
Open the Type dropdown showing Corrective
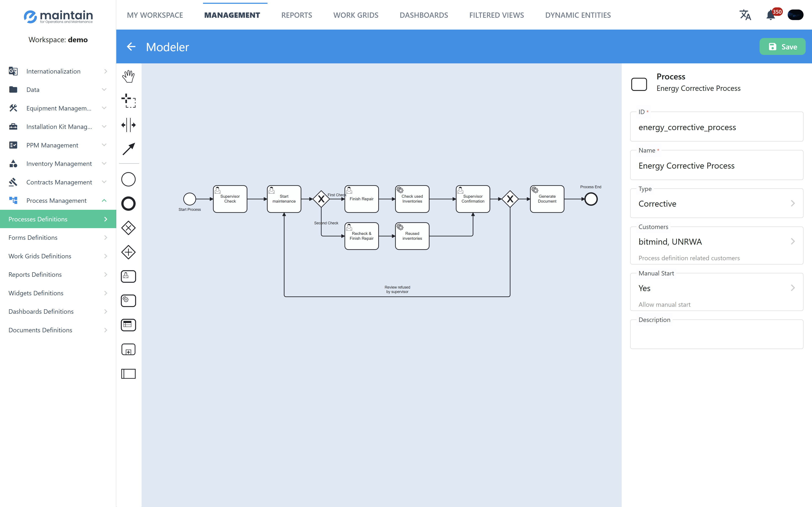click(x=716, y=203)
